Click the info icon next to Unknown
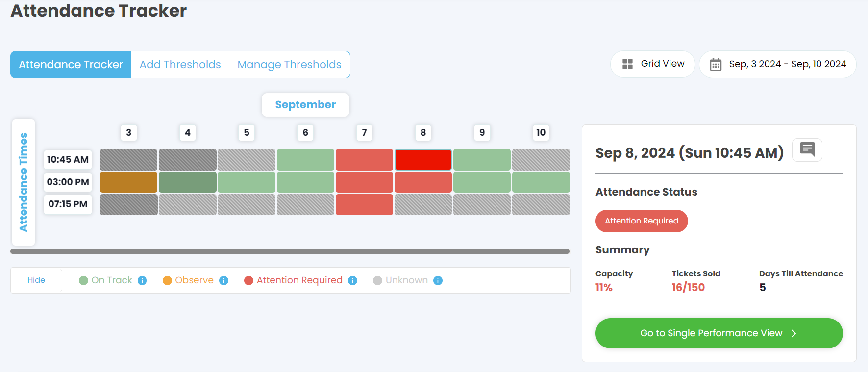868x372 pixels. [x=438, y=280]
